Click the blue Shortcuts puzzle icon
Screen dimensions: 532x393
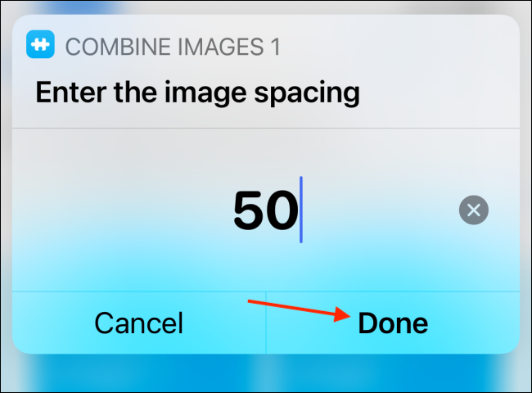click(x=39, y=46)
